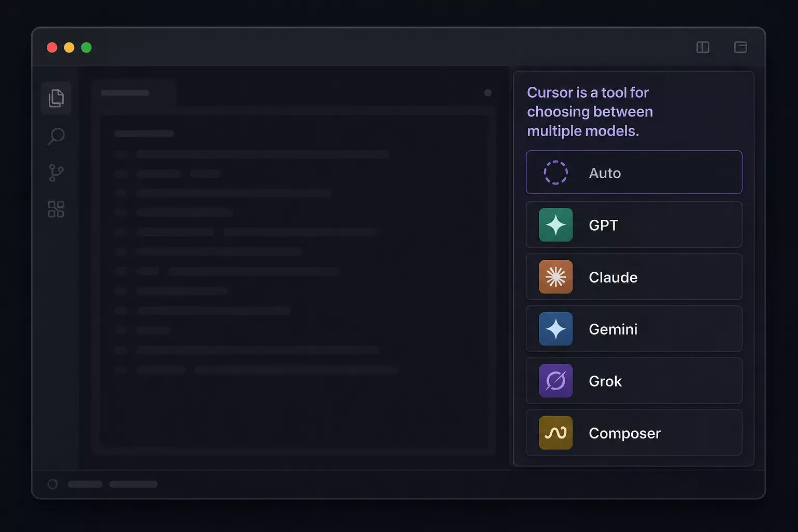Select the Gemini model option
The image size is (798, 532).
coord(634,329)
